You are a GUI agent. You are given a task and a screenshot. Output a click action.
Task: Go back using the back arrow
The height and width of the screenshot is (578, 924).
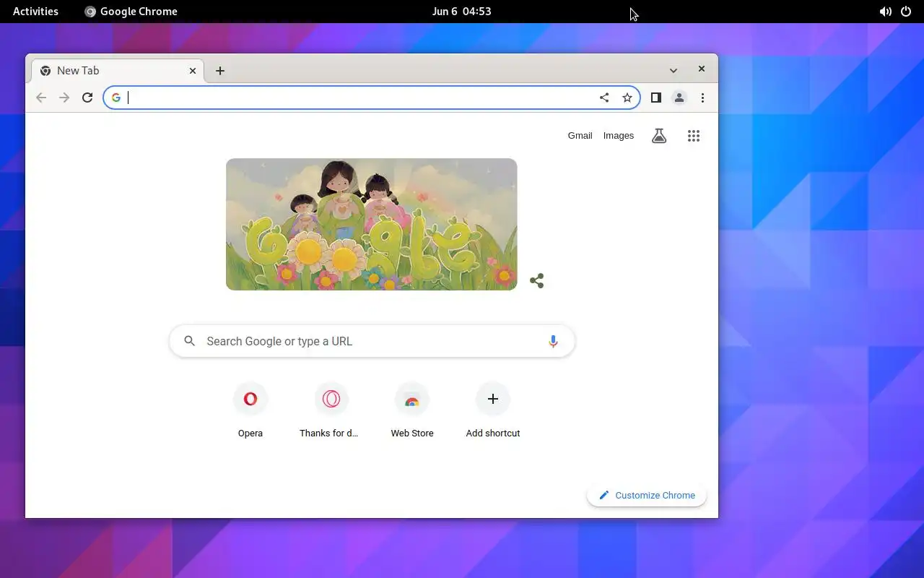click(x=41, y=98)
